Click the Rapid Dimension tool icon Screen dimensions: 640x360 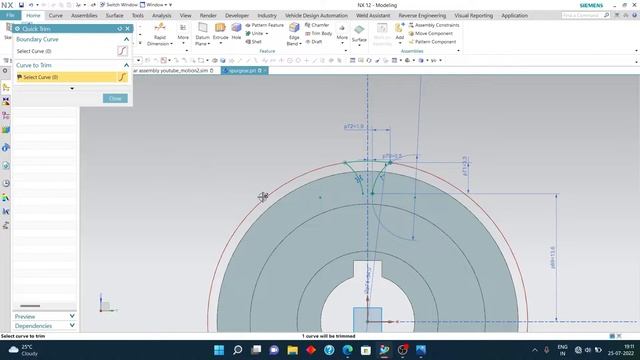160,27
